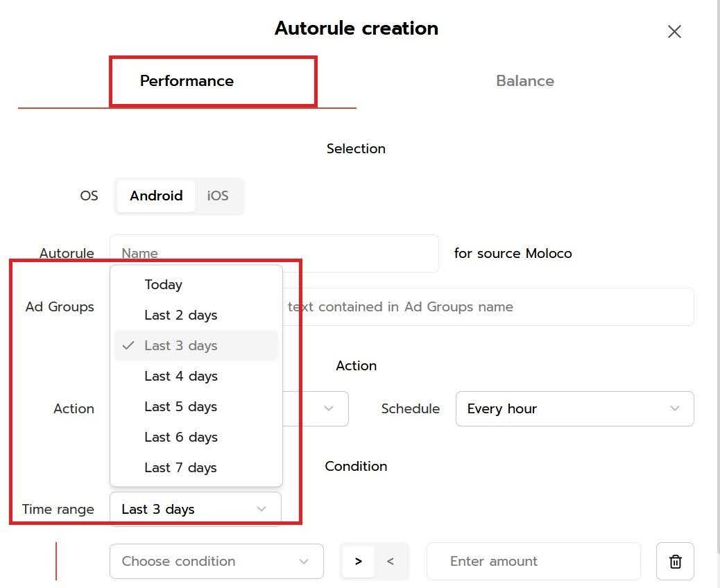Close the Autorule creation dialog
The image size is (720, 588).
click(674, 32)
